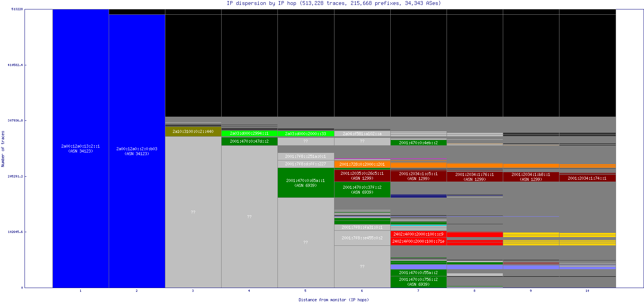
Task: Click x-axis tick label 7
Action: (418, 291)
